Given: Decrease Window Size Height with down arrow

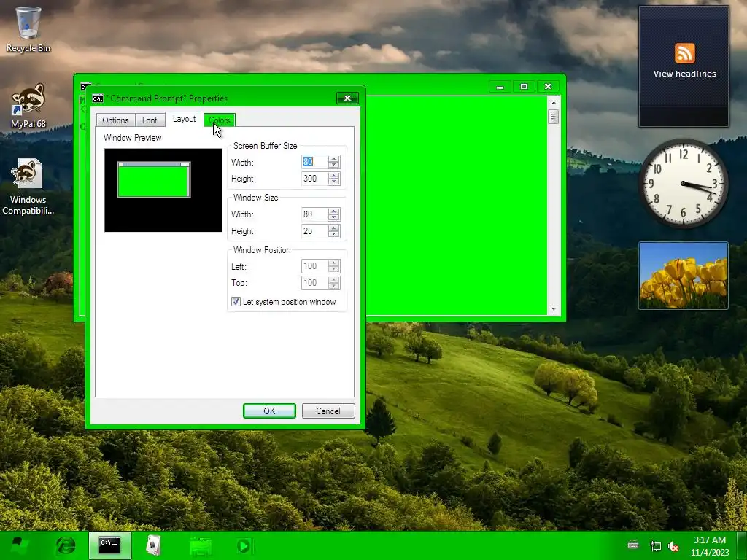Looking at the screenshot, I should [334, 234].
